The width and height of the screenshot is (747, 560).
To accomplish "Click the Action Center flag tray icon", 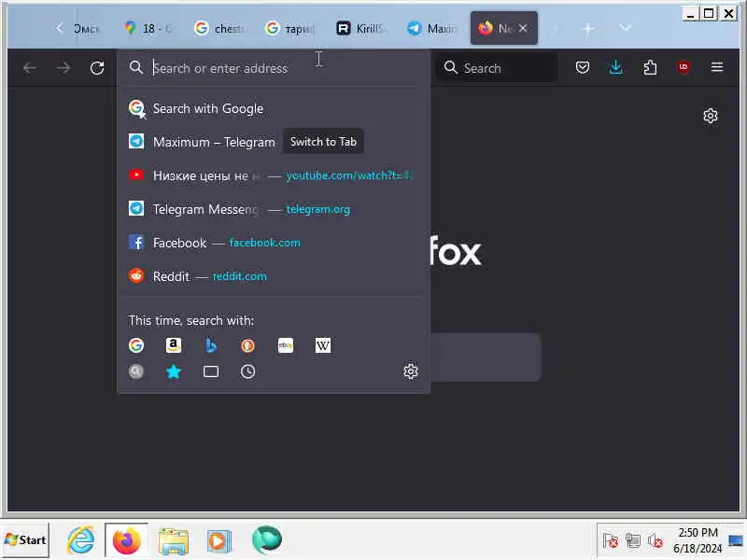I will 611,540.
